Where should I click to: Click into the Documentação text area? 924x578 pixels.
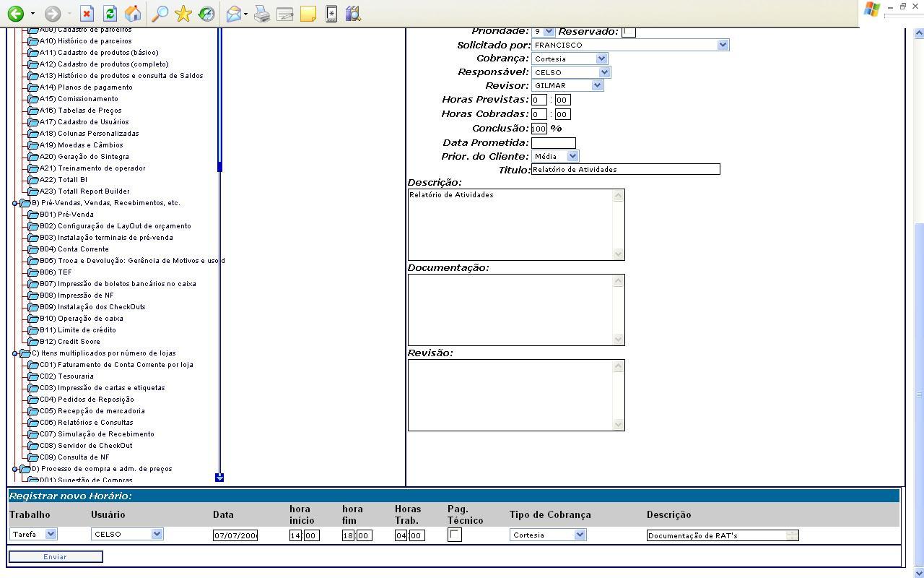pos(516,310)
